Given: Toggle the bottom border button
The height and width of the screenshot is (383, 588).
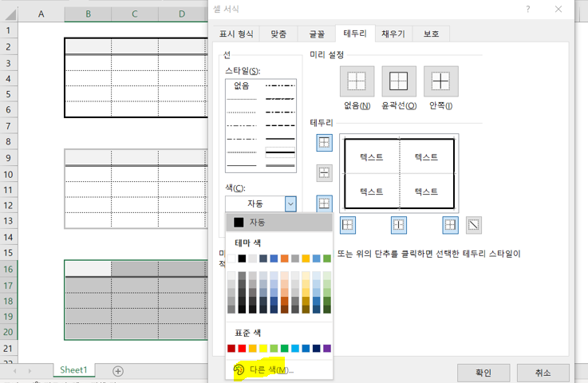Looking at the screenshot, I should 324,203.
